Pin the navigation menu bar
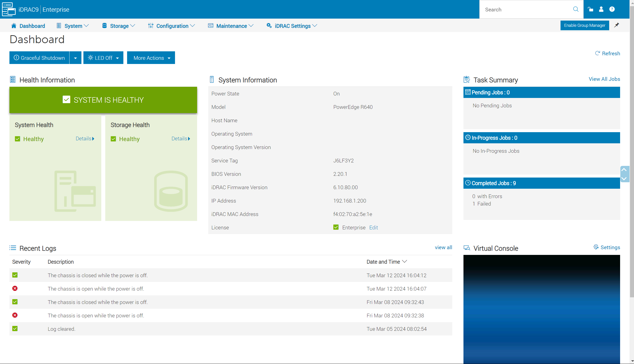634x364 pixels. (x=617, y=25)
